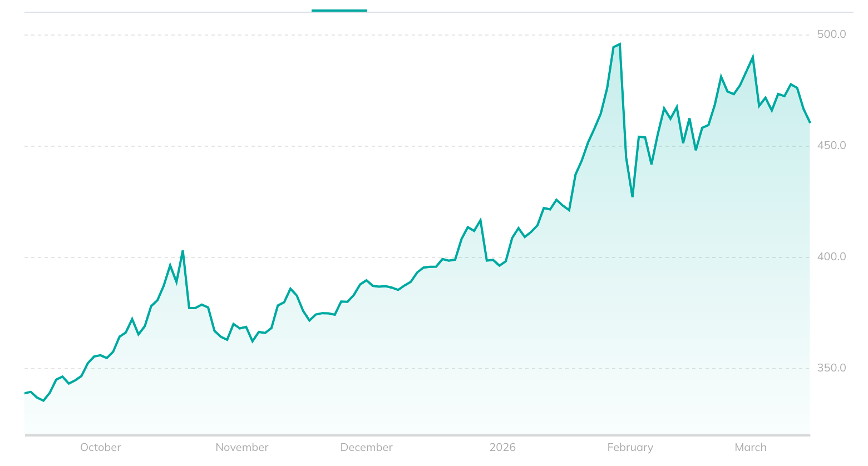Click the March peak near 490
This screenshot has height=466, width=868.
pyautogui.click(x=752, y=57)
